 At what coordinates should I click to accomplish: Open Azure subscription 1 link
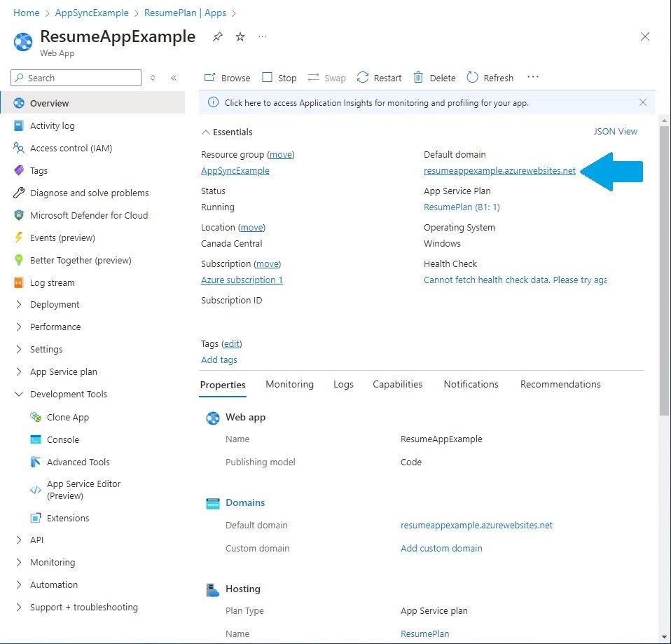(x=242, y=280)
